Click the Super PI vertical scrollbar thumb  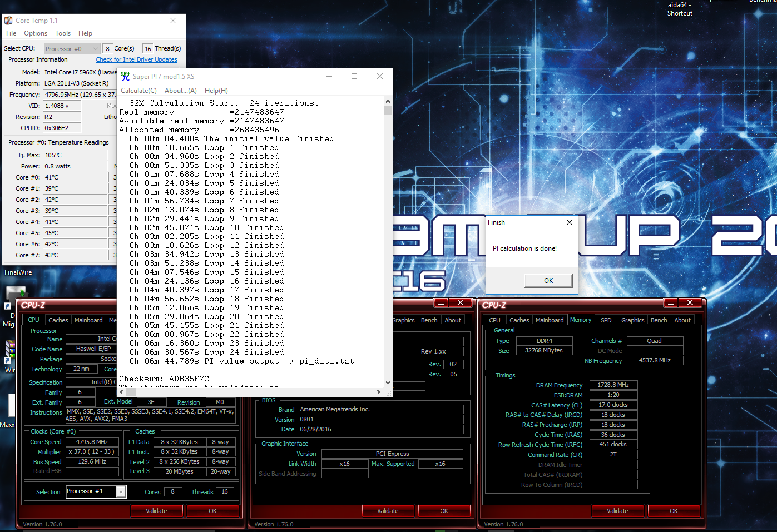(388, 110)
